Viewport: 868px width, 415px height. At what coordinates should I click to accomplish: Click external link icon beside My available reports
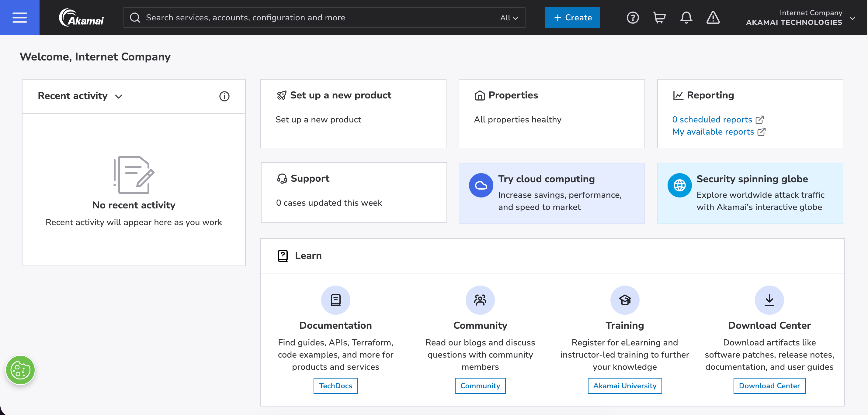click(x=762, y=132)
